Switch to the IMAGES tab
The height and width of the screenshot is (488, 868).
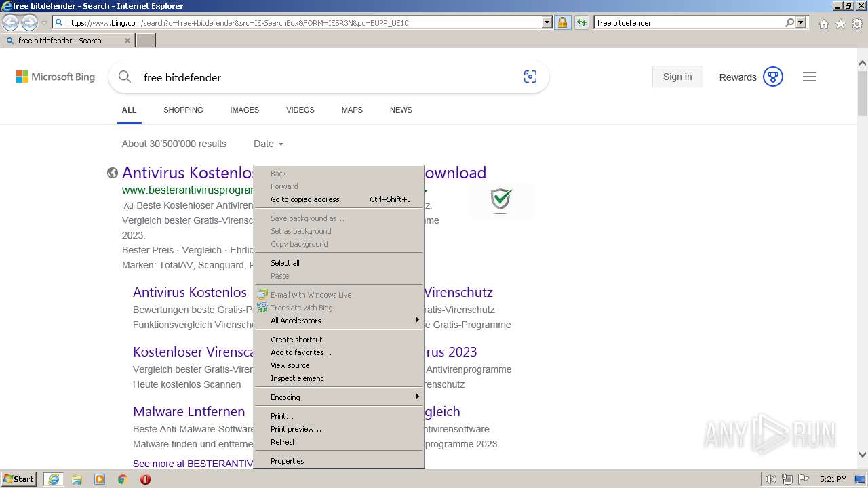[x=244, y=110]
